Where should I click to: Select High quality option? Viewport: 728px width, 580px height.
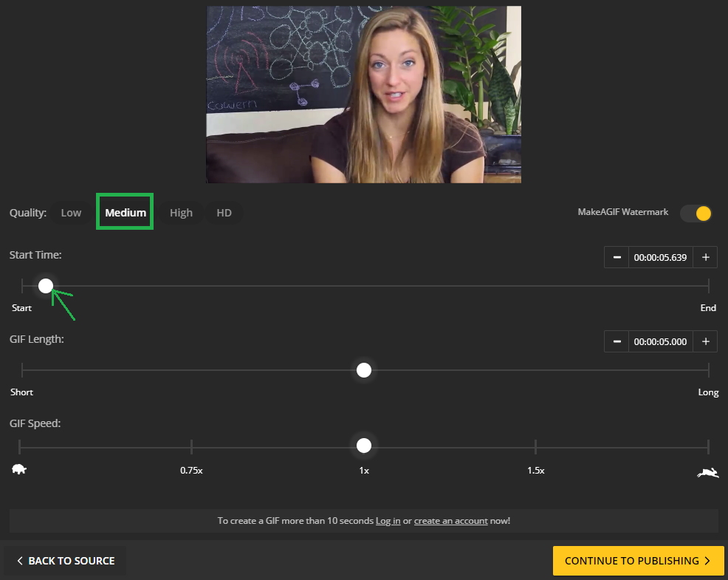click(181, 213)
